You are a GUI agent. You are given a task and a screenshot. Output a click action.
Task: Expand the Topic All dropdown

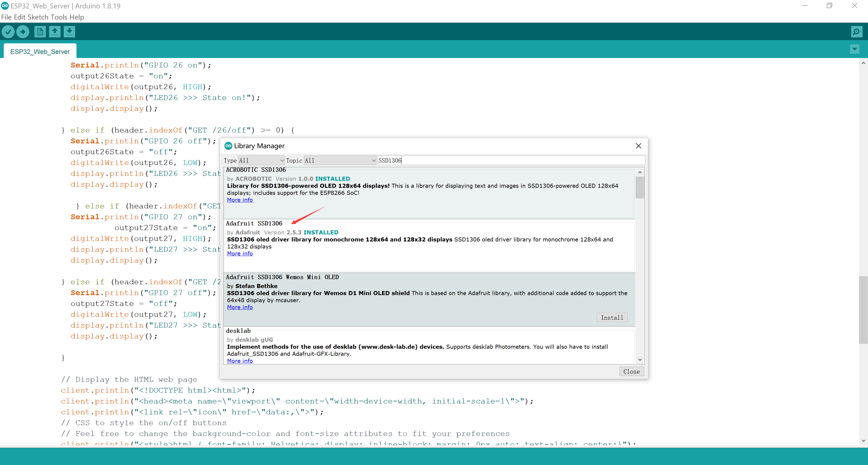pyautogui.click(x=340, y=161)
